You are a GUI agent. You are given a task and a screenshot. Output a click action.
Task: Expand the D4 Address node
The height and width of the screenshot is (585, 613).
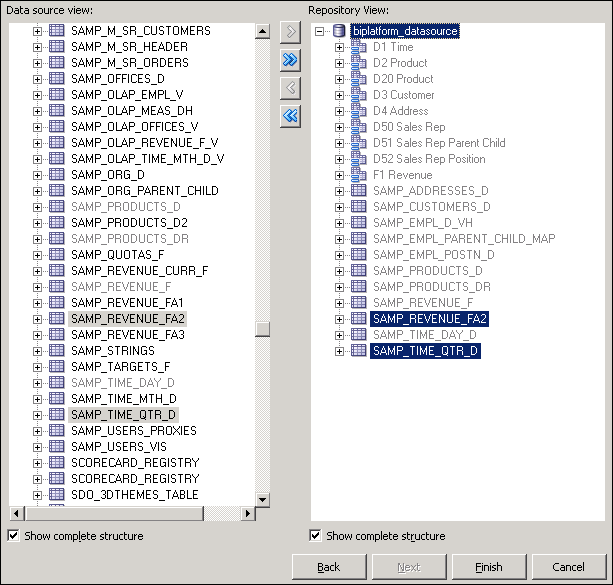tap(339, 111)
